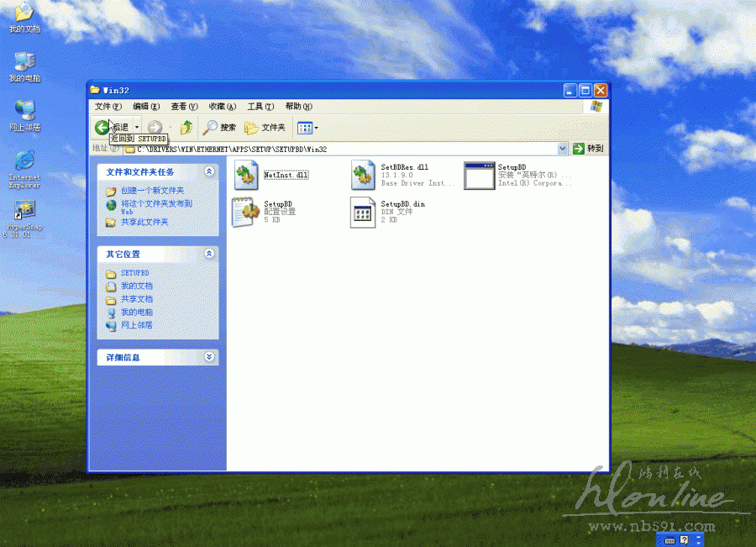This screenshot has height=547, width=756.
Task: Open the SetupBD configuration settings file
Action: coord(246,212)
